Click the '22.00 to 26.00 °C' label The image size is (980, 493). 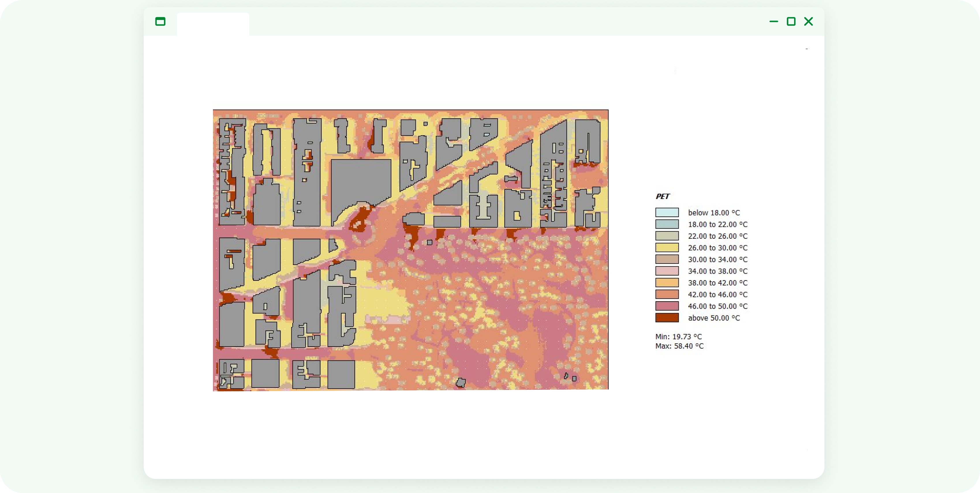click(717, 236)
